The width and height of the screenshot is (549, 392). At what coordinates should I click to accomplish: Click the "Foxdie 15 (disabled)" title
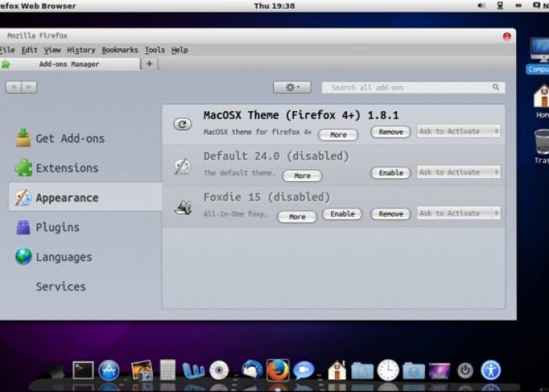click(x=267, y=197)
